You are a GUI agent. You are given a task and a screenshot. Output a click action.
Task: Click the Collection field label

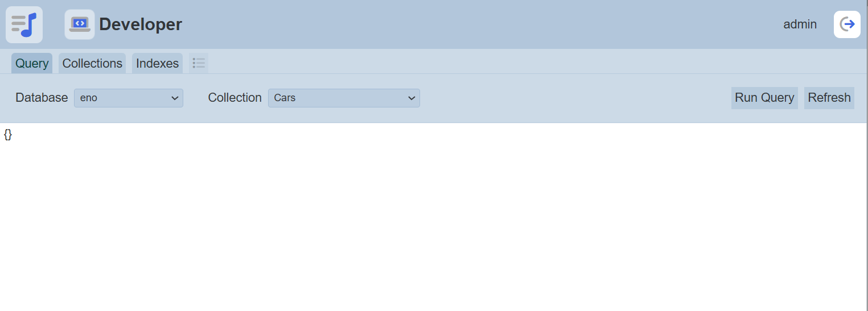(x=235, y=98)
